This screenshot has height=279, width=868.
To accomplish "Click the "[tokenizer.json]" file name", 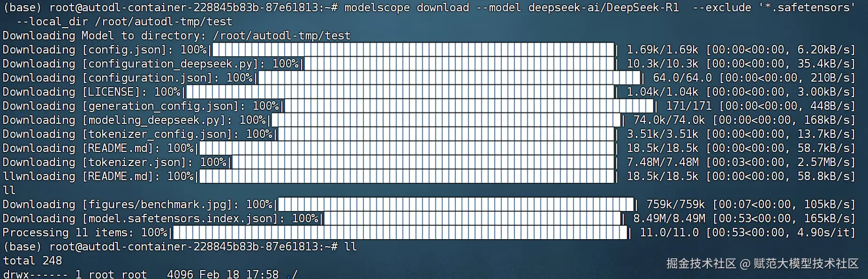I will point(134,162).
